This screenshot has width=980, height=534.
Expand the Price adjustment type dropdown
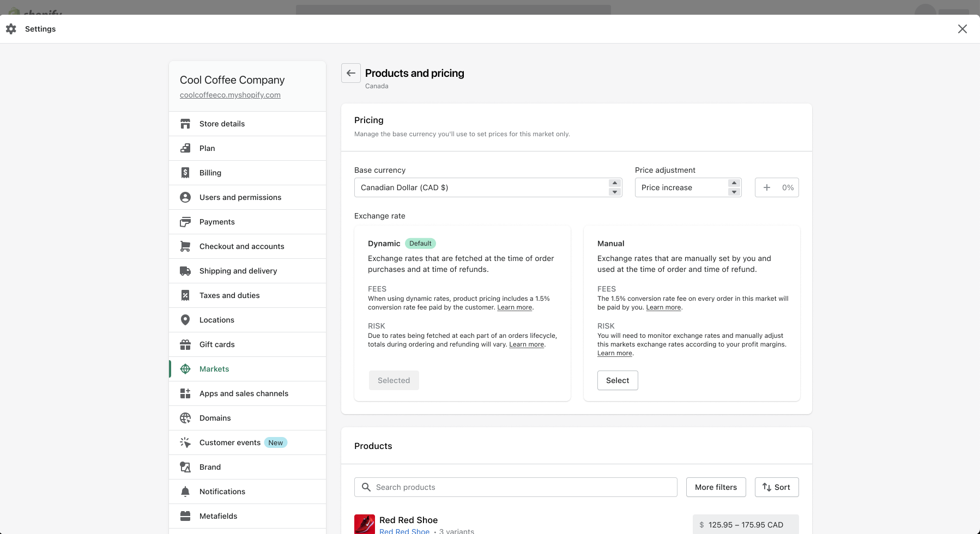[688, 187]
